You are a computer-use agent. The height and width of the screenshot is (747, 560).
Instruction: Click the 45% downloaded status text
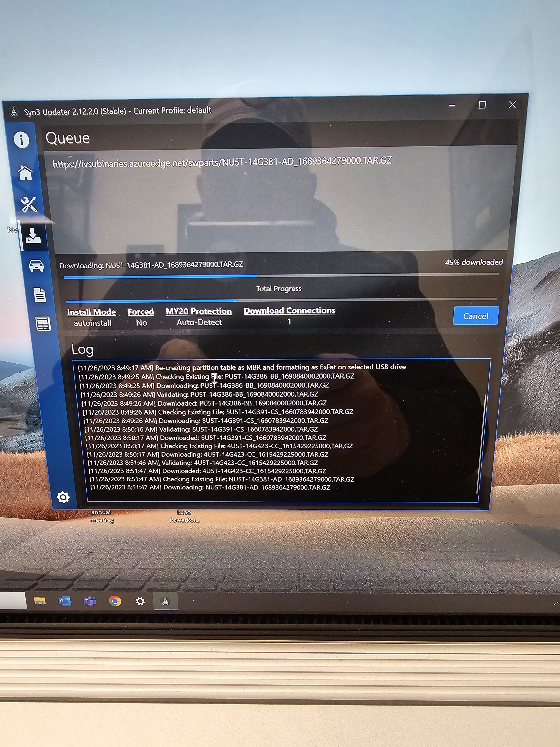coord(474,262)
